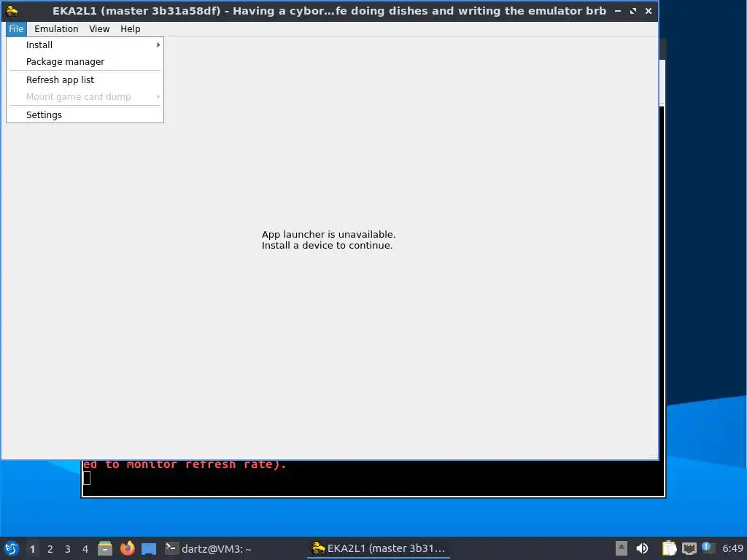Click the network status tray icon
The width and height of the screenshot is (747, 560).
tap(689, 548)
